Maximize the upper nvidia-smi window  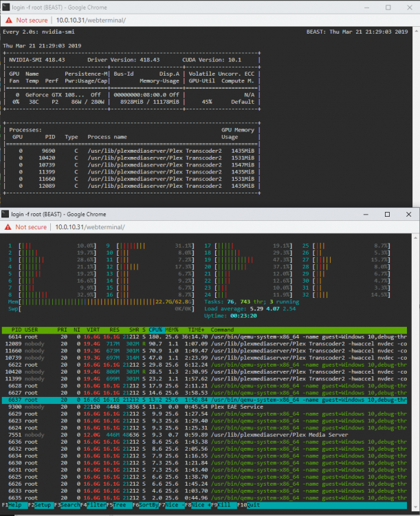tap(388, 8)
